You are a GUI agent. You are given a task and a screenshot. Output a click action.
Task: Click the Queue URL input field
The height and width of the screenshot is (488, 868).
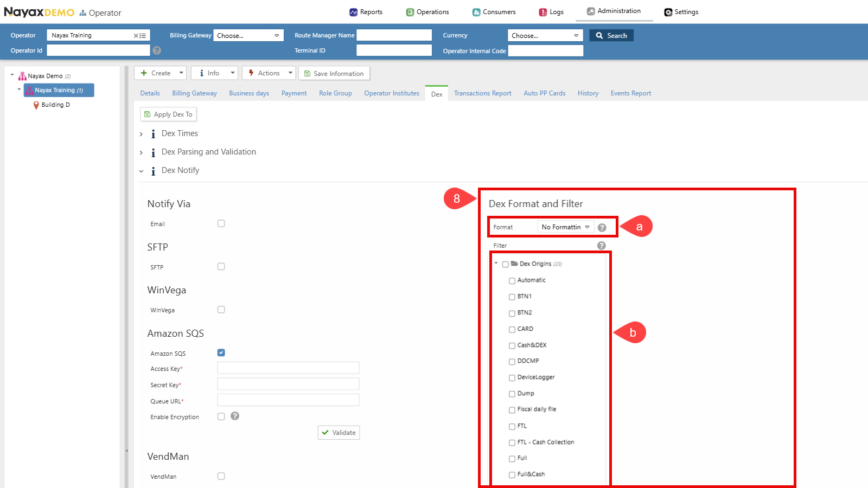[x=288, y=400]
